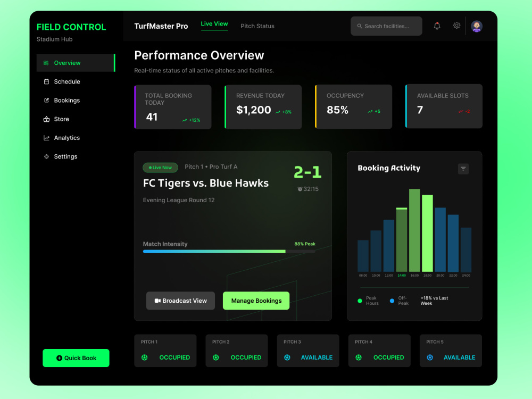Click the +18% vs Last Week text
This screenshot has height=399, width=532.
pos(434,301)
